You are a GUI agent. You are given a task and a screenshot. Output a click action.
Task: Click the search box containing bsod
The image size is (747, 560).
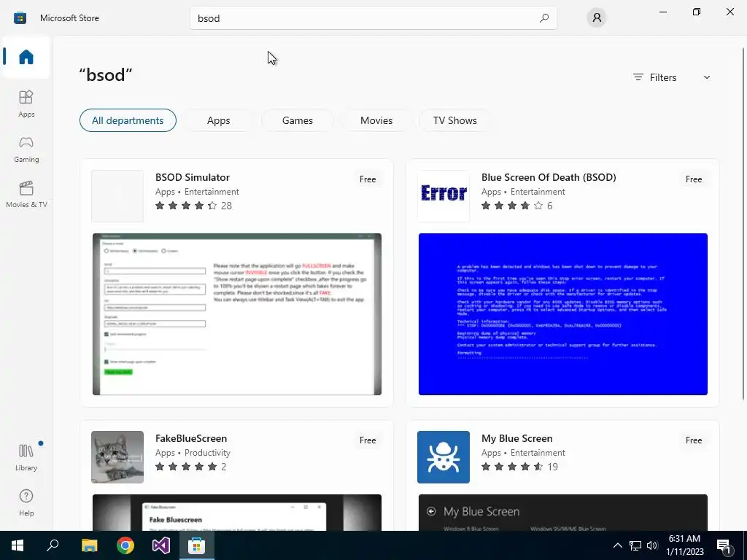pos(373,18)
